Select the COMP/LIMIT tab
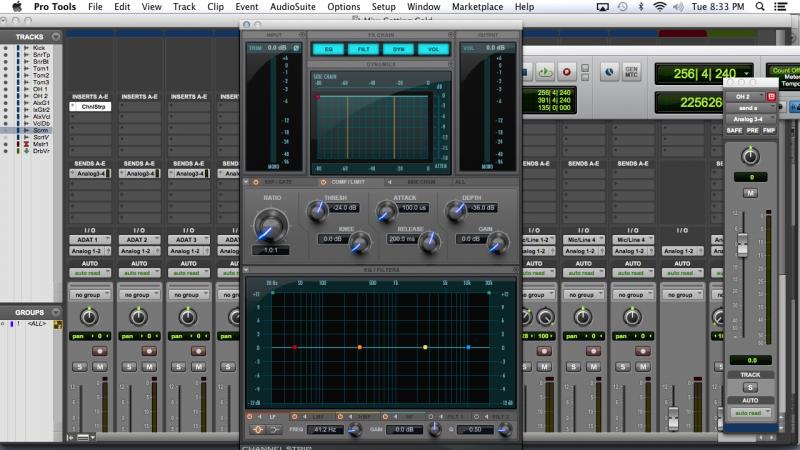 [347, 182]
